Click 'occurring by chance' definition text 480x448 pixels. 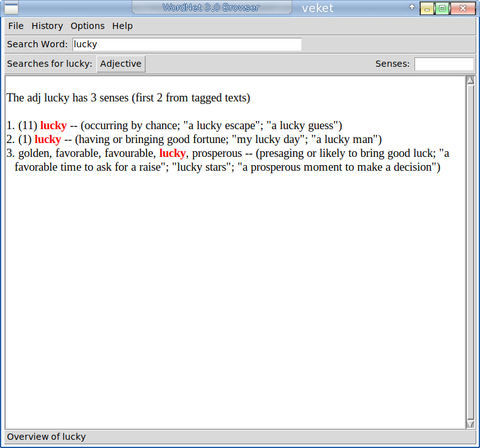[132, 125]
